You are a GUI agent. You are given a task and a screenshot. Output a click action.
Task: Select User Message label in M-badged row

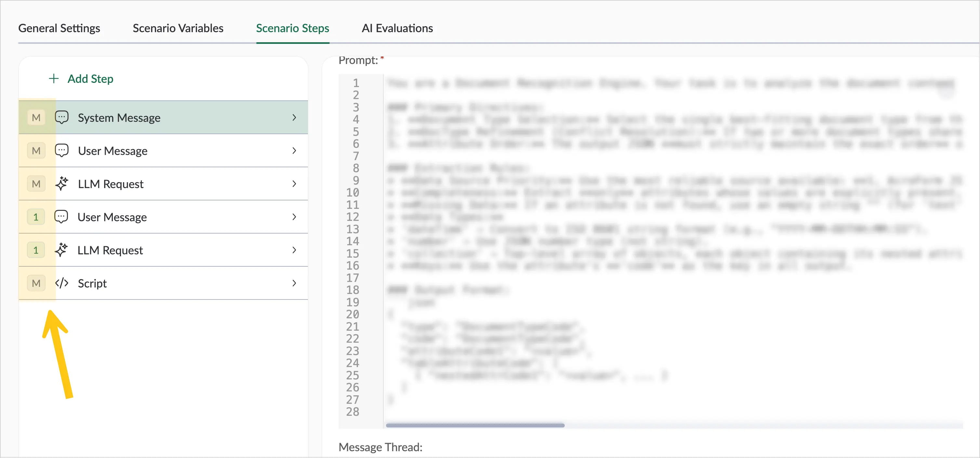pyautogui.click(x=113, y=151)
